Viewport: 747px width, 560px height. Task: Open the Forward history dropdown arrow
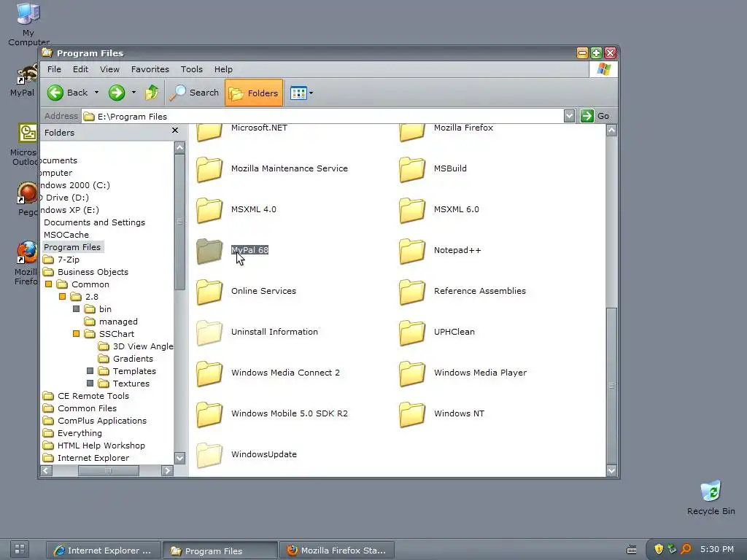pyautogui.click(x=133, y=93)
